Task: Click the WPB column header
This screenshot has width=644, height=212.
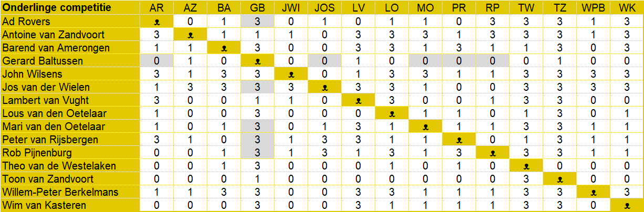Action: [593, 8]
